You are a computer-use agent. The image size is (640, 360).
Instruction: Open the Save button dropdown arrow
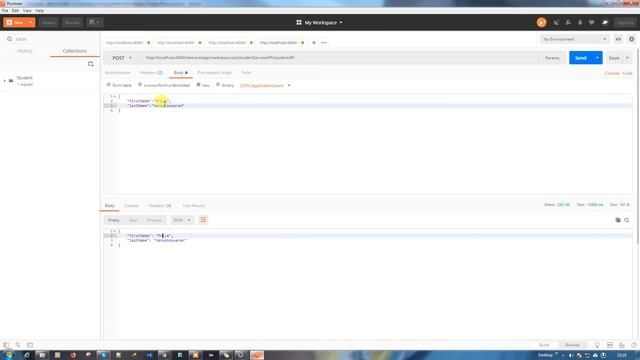tap(627, 58)
